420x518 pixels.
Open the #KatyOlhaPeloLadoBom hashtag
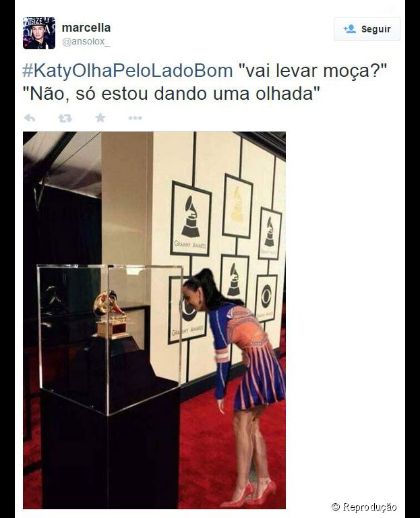tap(127, 71)
